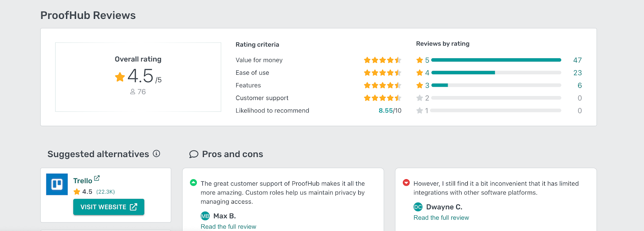Click the Trello logo icon
The image size is (644, 231).
pyautogui.click(x=57, y=184)
